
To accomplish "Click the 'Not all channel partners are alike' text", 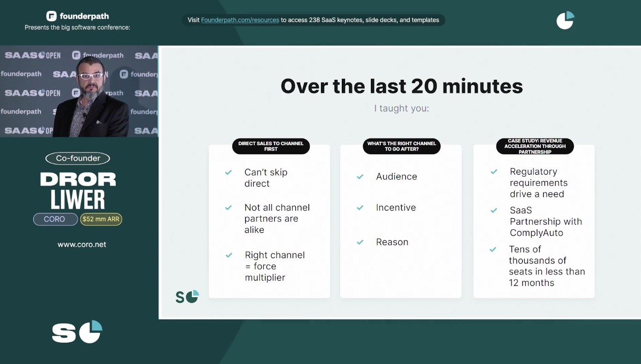I will pyautogui.click(x=277, y=219).
